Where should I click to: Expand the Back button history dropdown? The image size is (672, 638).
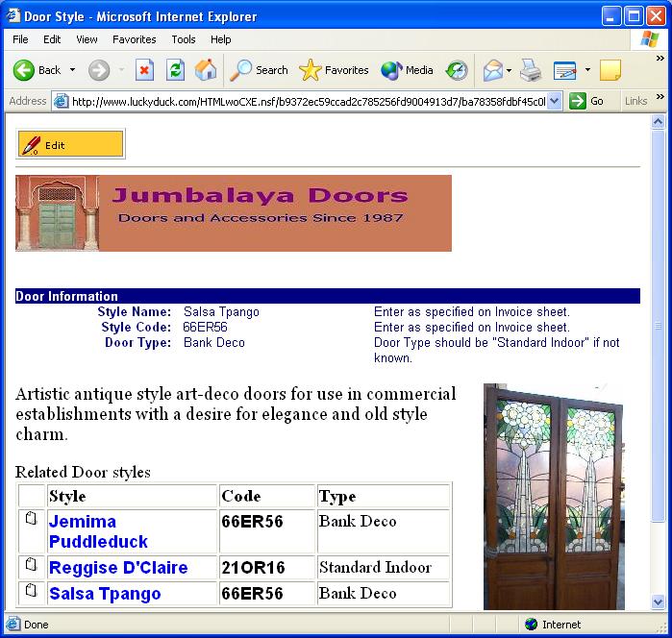72,70
